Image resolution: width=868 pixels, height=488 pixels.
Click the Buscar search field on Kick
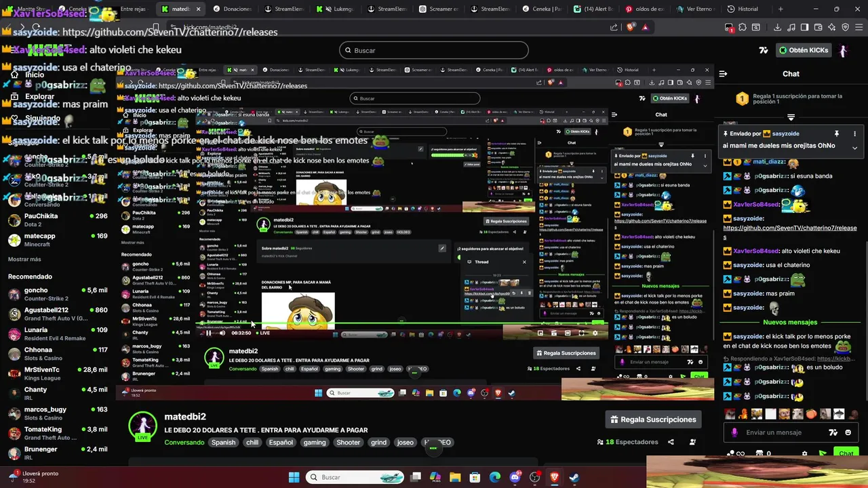pyautogui.click(x=434, y=50)
